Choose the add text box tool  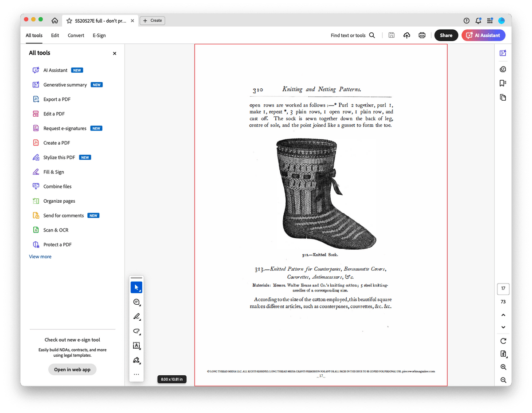point(137,346)
